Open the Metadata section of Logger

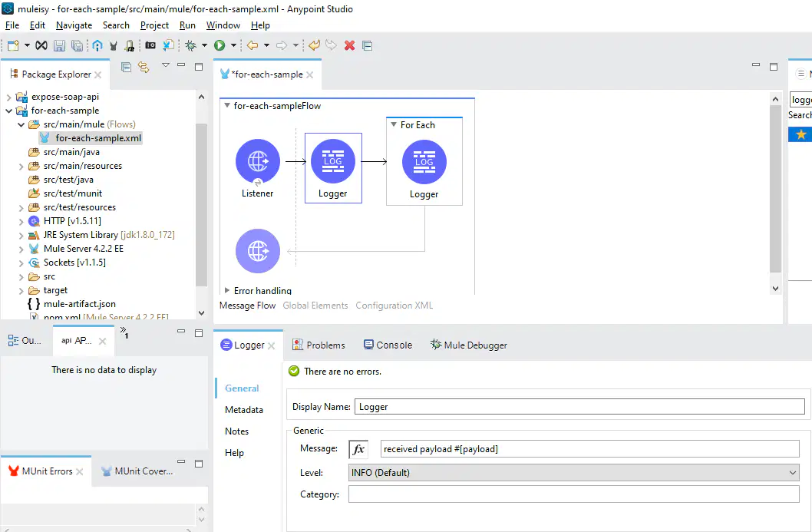(244, 410)
